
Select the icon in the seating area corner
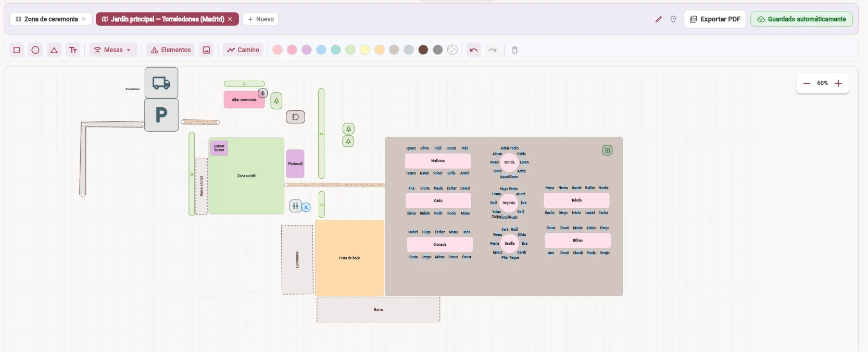[607, 150]
